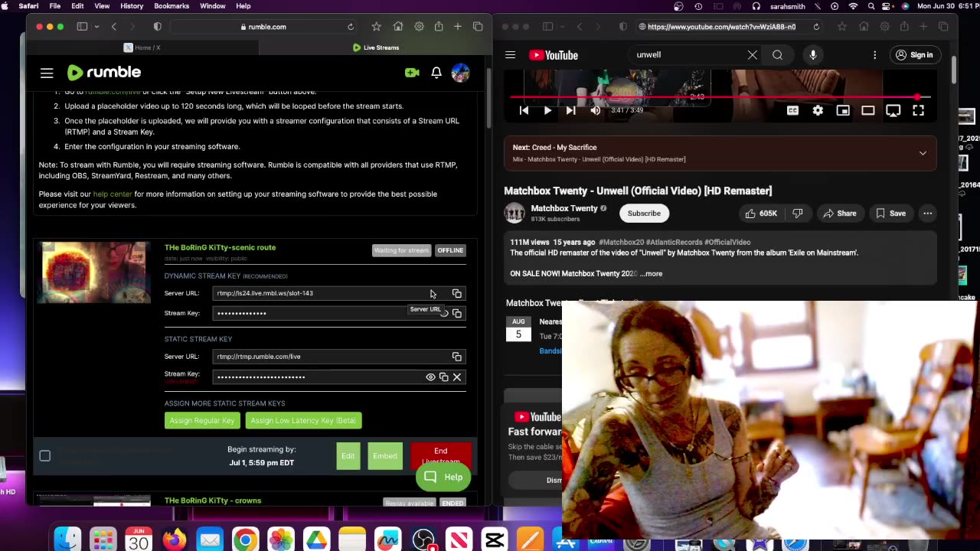This screenshot has width=980, height=551.
Task: Open the Share icon in the Rumble Safari toolbar
Action: pos(439,27)
